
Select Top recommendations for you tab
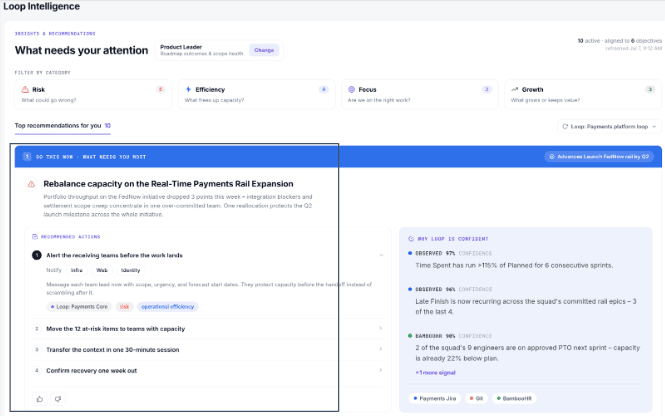(62, 126)
